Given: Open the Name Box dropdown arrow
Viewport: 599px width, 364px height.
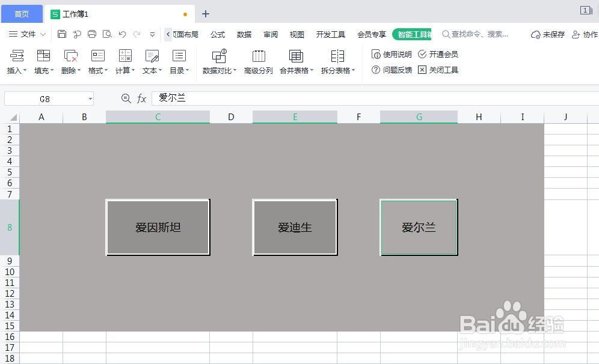Looking at the screenshot, I should 90,99.
